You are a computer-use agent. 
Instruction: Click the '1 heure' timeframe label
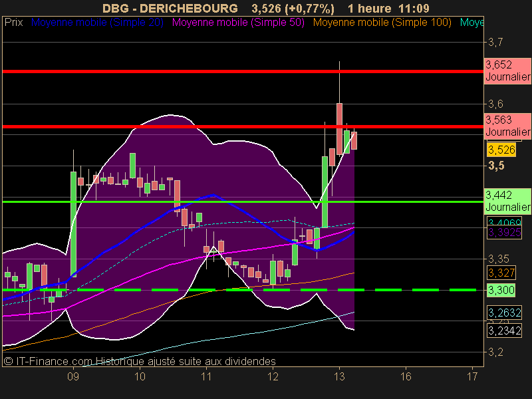coord(370,8)
